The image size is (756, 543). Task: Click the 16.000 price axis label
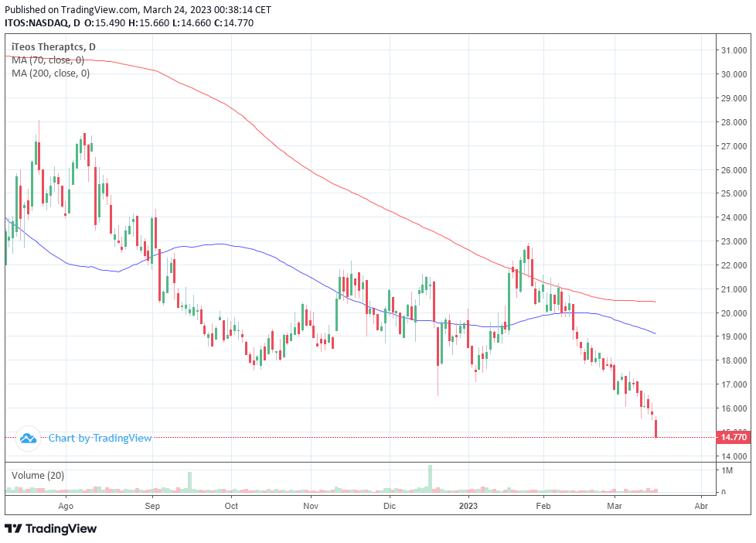point(734,408)
